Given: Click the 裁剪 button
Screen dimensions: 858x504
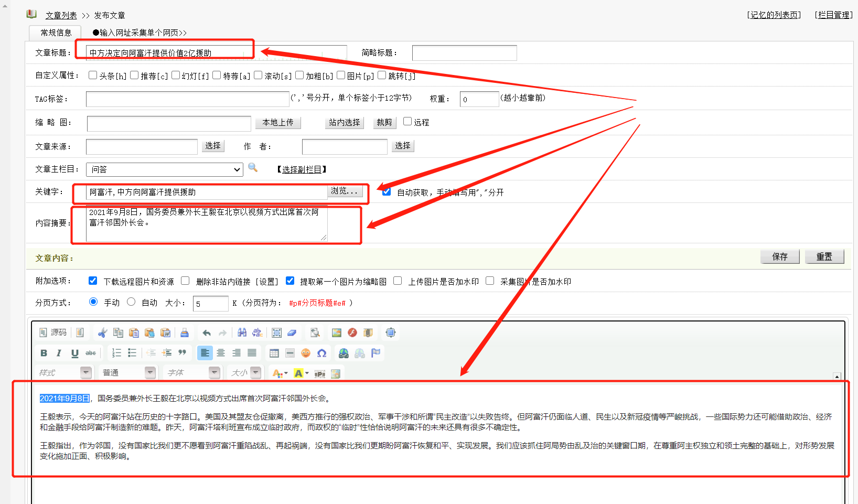Looking at the screenshot, I should 384,122.
